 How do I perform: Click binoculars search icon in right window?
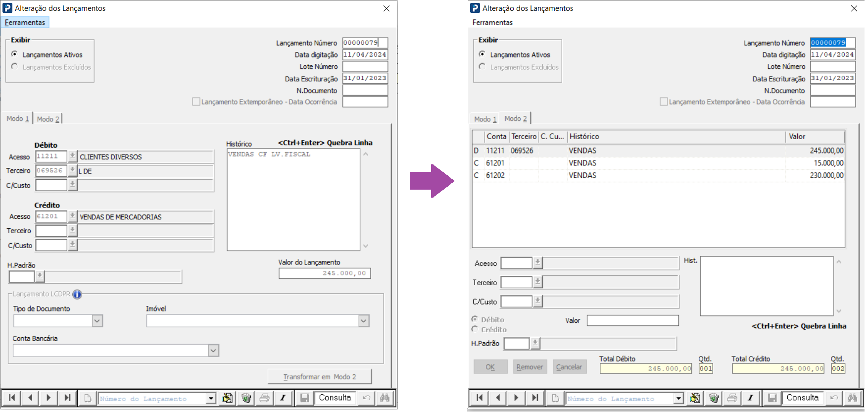click(852, 398)
